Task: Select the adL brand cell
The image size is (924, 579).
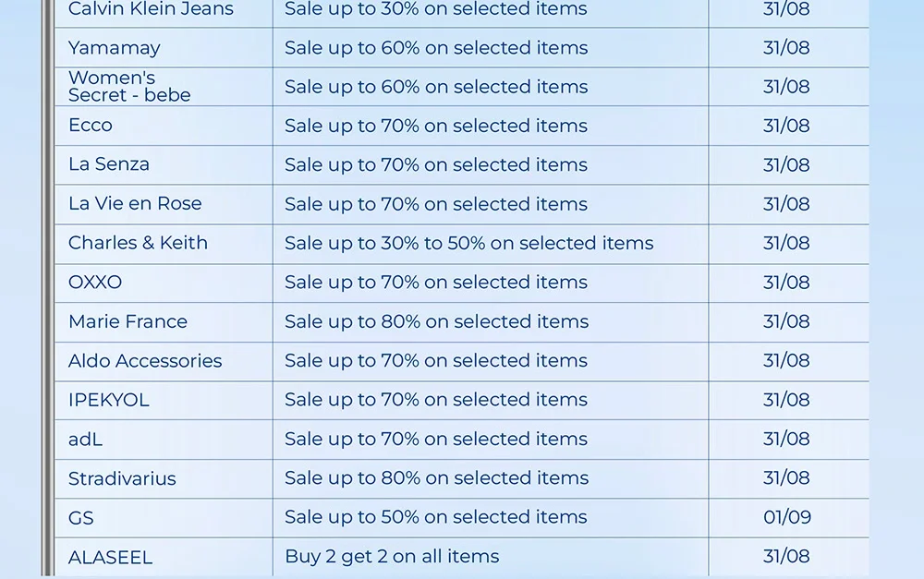Action: point(86,440)
